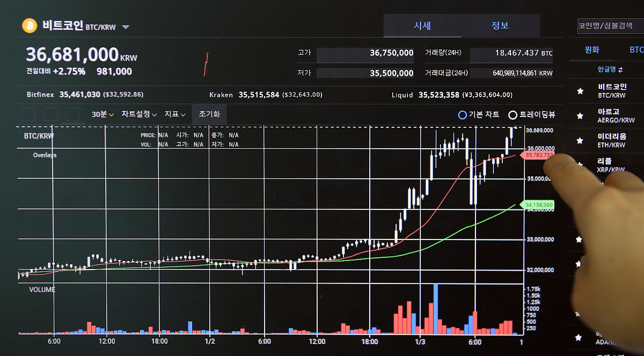Viewport: 644px width, 356px height.
Task: Click the star icon beside 이더리움 ETH/KRW
Action: coord(580,141)
